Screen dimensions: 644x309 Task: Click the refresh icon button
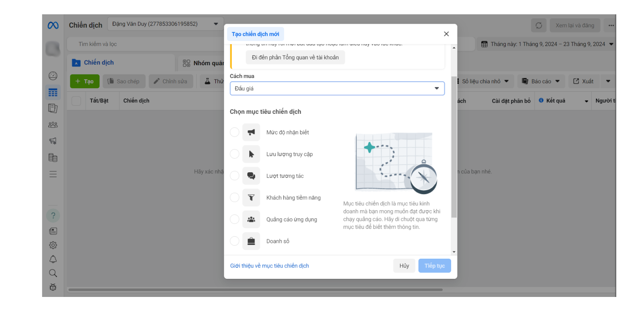click(x=539, y=25)
